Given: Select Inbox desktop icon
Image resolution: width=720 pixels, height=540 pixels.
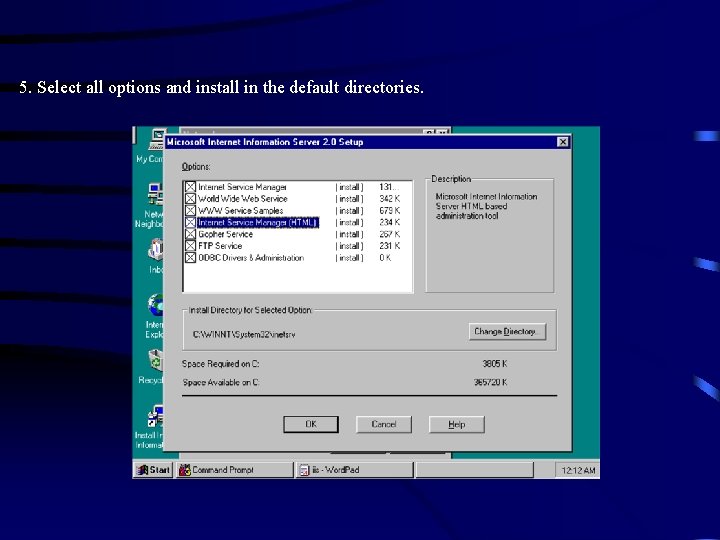Looking at the screenshot, I should tap(155, 256).
